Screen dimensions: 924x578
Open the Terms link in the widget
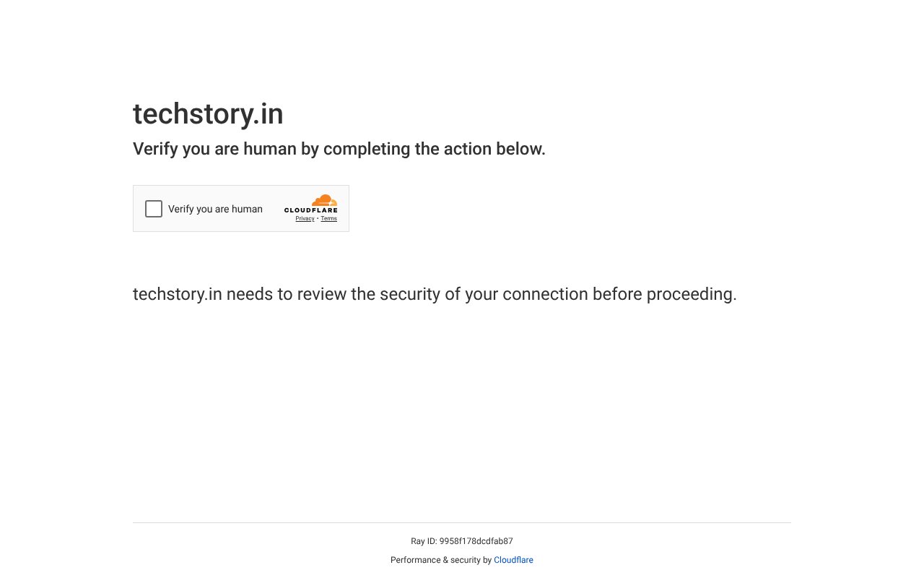[x=328, y=218]
